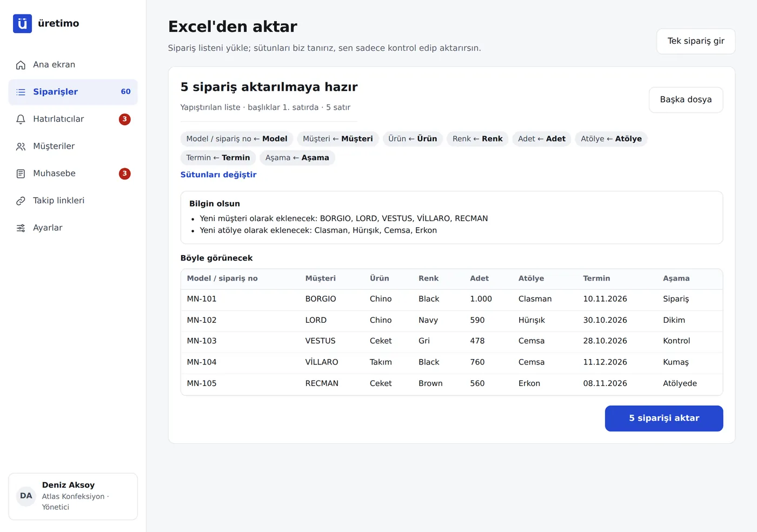Open the Deniz Aksoy profile card
Screen dimensions: 757x532
[x=73, y=496]
